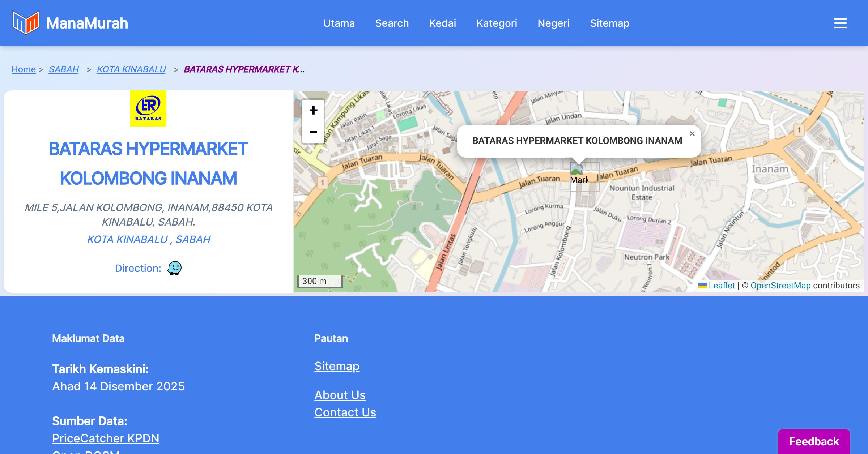Image resolution: width=868 pixels, height=454 pixels.
Task: Open the Kedai nav item
Action: click(x=442, y=23)
